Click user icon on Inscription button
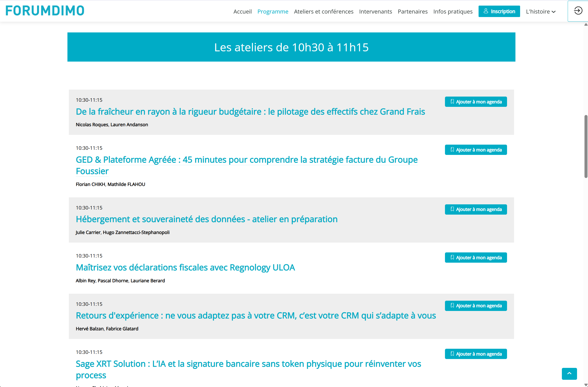This screenshot has width=588, height=387. (486, 11)
